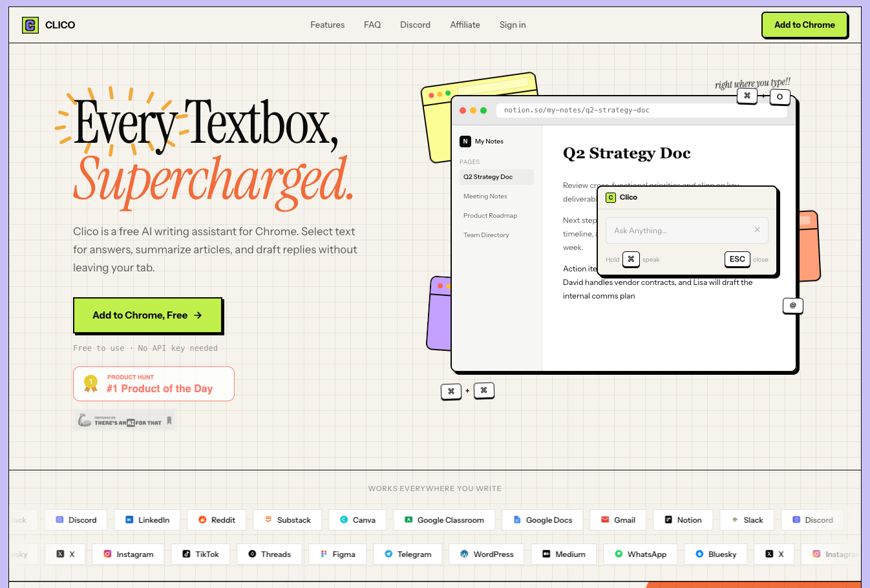Click the command key icon beside speak
Viewport: 870px width, 588px height.
[x=631, y=259]
